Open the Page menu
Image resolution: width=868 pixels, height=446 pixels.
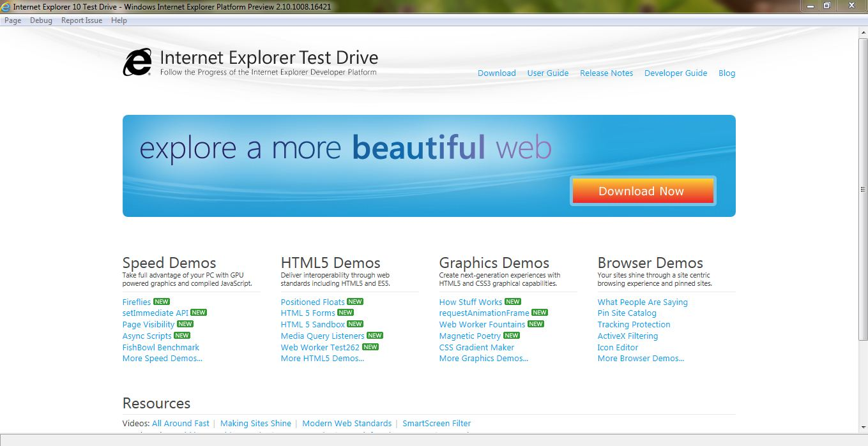pyautogui.click(x=13, y=20)
